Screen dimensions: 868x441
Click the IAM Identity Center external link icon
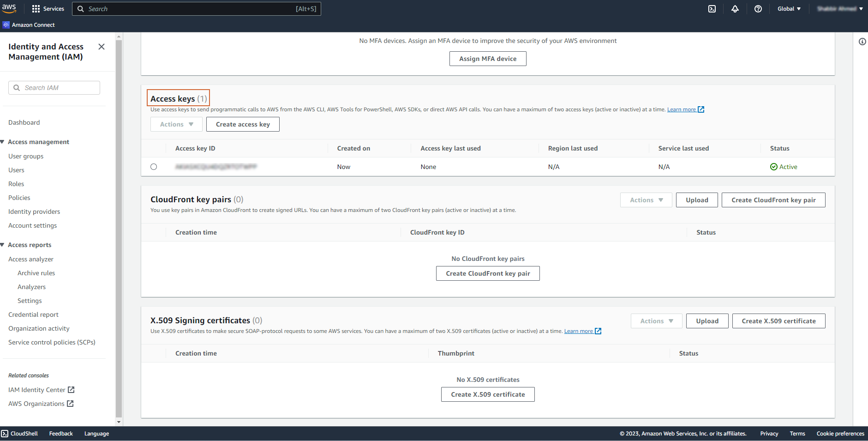click(x=72, y=389)
